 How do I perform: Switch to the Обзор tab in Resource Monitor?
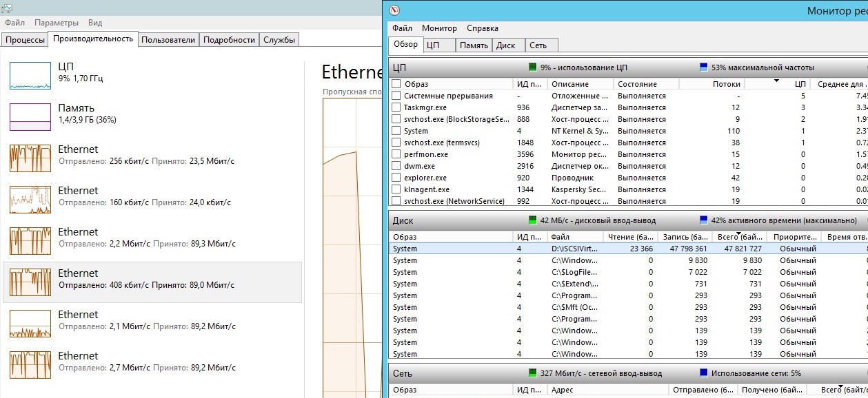(405, 44)
